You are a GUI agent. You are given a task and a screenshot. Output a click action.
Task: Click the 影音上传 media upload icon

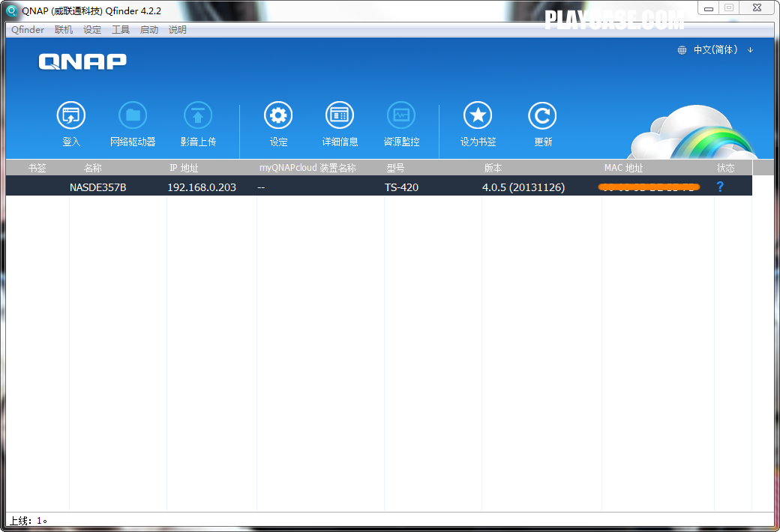point(198,115)
